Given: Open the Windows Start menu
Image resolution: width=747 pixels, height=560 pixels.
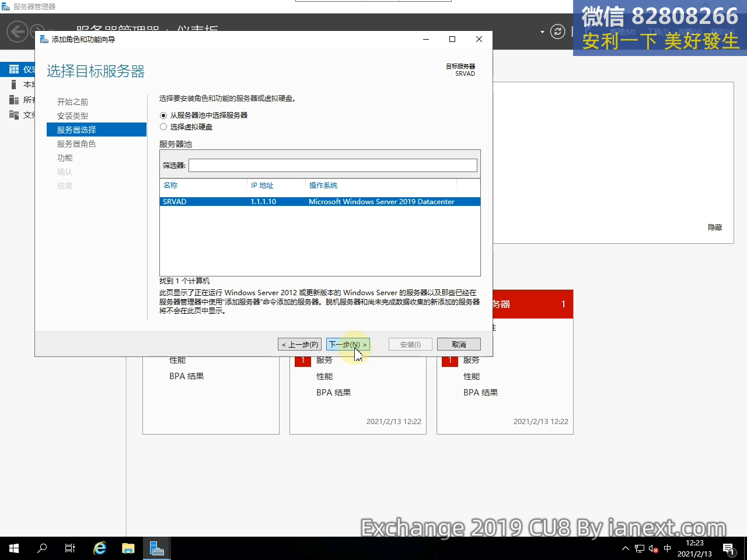Looking at the screenshot, I should 14,548.
